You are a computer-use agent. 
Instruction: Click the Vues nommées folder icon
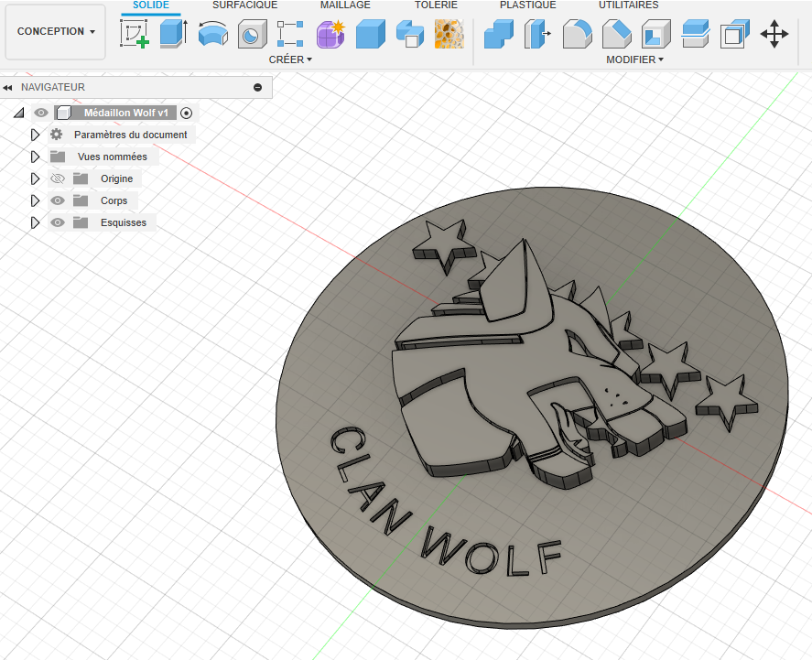[x=58, y=157]
